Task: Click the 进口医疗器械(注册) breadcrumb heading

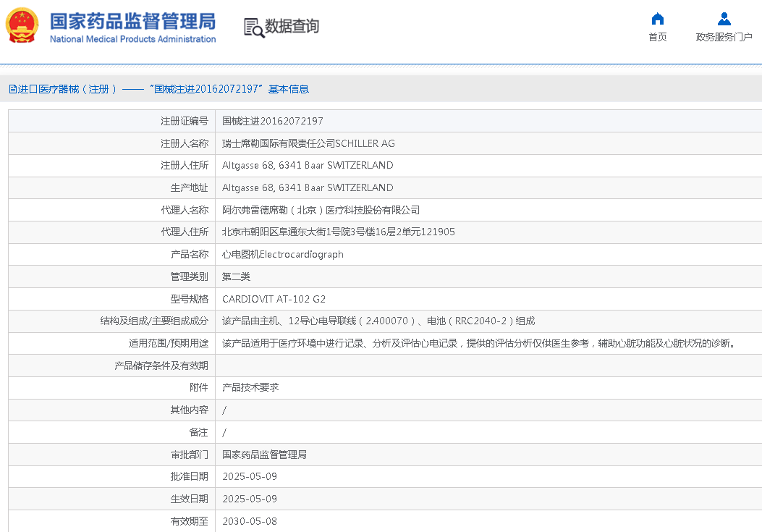Action: click(x=67, y=89)
